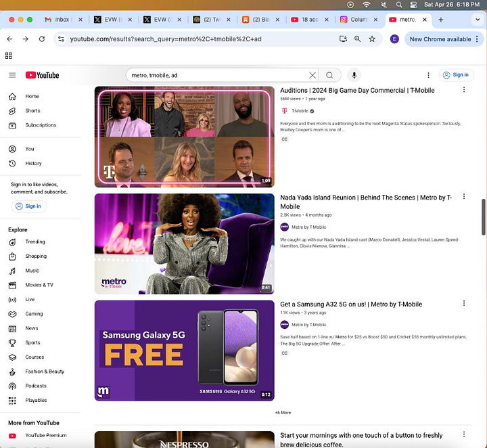Clear the search box with the X
This screenshot has height=448, width=487.
(x=312, y=75)
